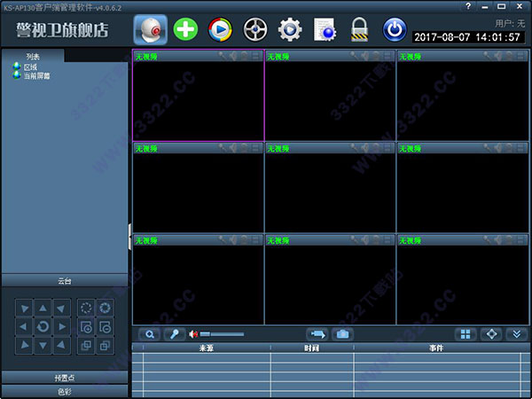Toggle speaker in top-right pane header
The width and height of the screenshot is (532, 399).
coord(497,56)
